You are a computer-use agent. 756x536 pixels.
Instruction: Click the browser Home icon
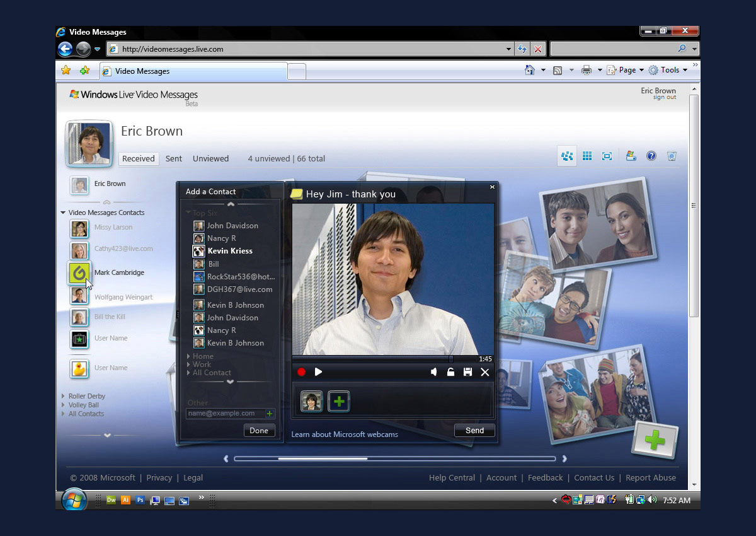tap(530, 70)
